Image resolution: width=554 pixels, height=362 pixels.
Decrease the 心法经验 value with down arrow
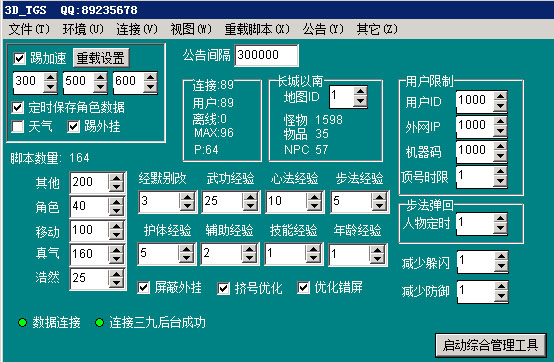314,206
